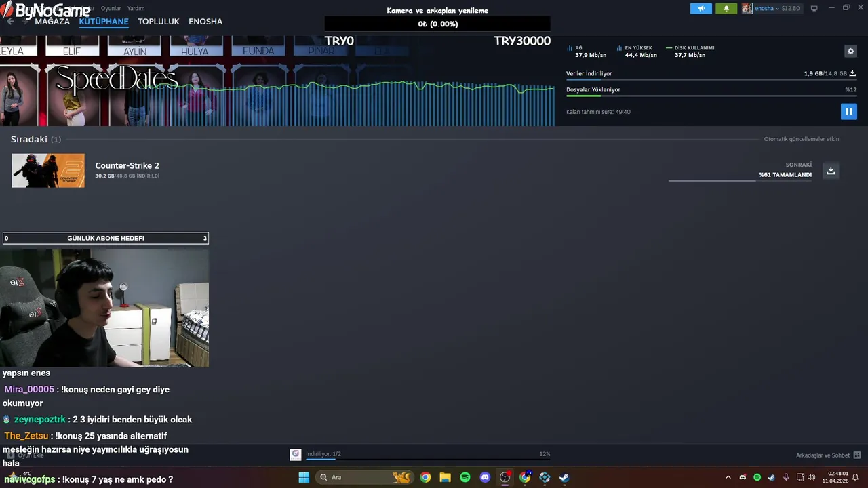Open the Oyunlar menu
The width and height of the screenshot is (868, 488).
(x=111, y=8)
